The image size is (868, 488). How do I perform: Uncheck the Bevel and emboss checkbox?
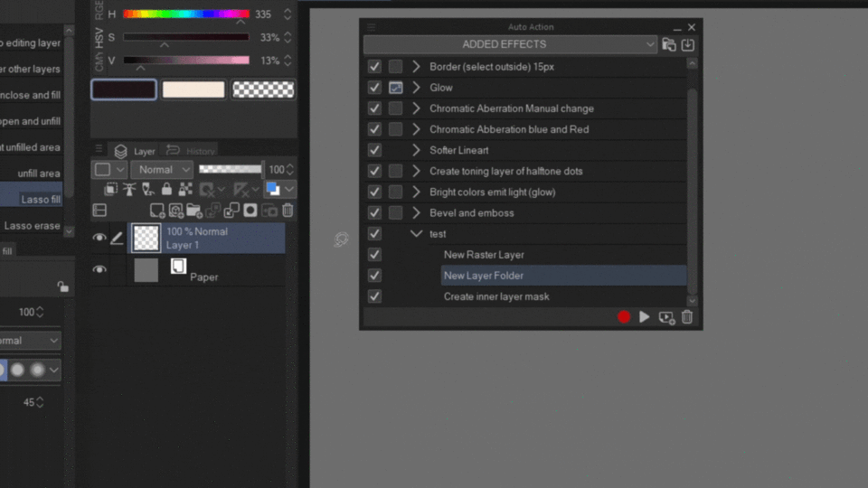pos(374,213)
